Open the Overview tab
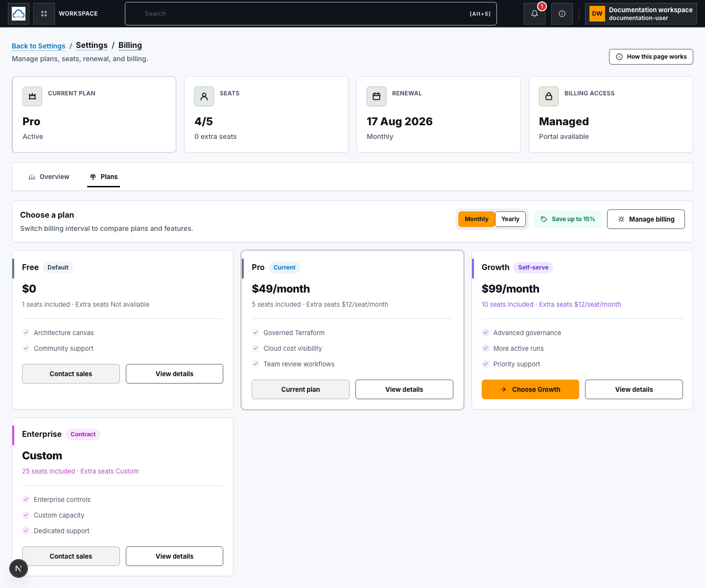 [49, 177]
